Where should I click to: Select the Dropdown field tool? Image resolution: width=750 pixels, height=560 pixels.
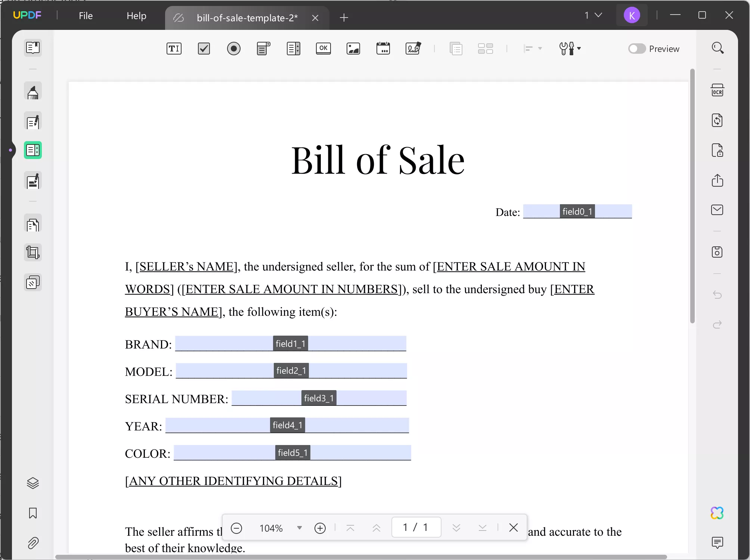[263, 49]
